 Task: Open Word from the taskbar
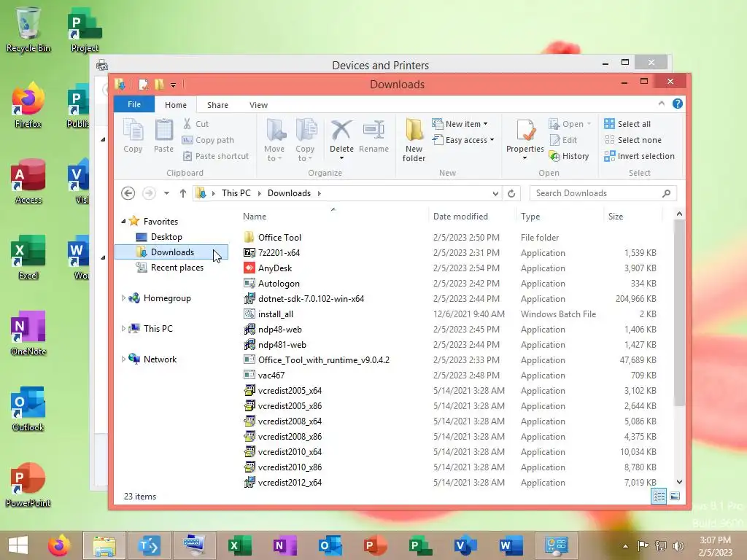click(x=510, y=545)
